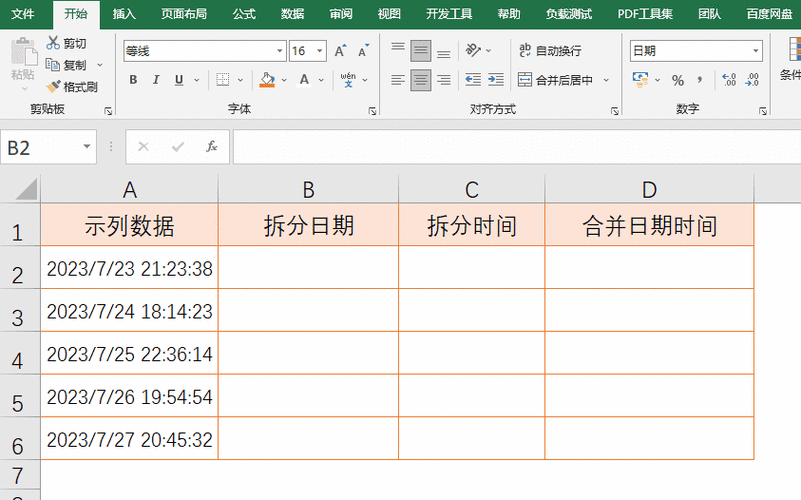Increase font size with large A icon
This screenshot has height=500, width=801.
click(x=340, y=51)
